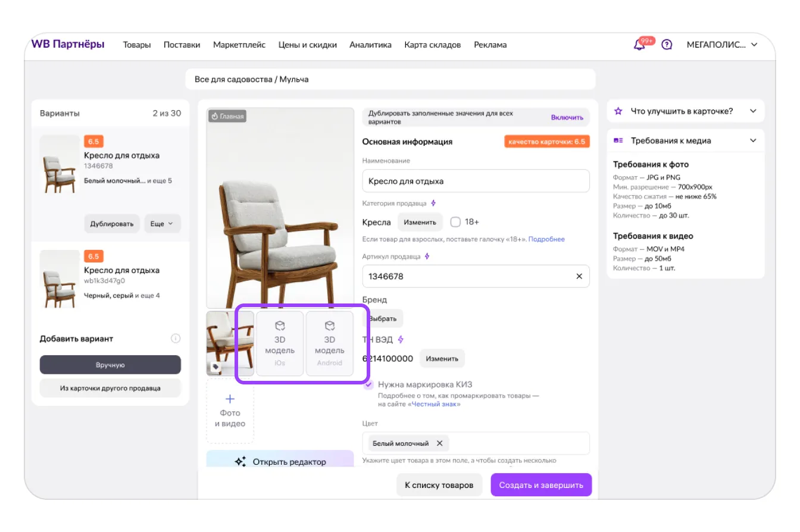The height and width of the screenshot is (532, 800).
Task: Add the 3D модель Android file
Action: coord(330,344)
